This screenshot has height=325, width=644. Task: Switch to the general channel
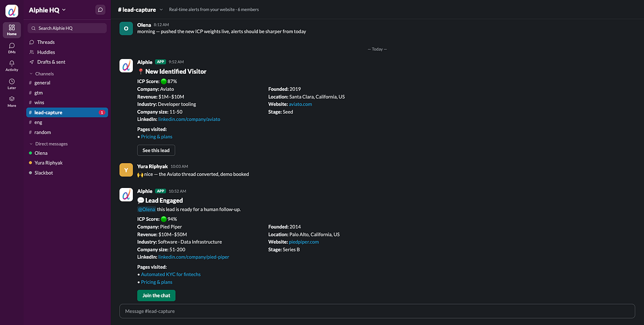(67, 83)
